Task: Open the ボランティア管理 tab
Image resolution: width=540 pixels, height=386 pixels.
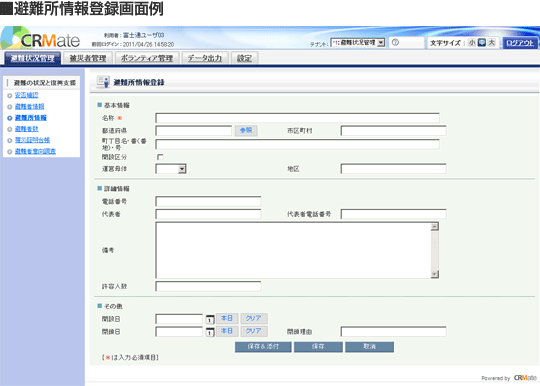Action: [x=147, y=58]
